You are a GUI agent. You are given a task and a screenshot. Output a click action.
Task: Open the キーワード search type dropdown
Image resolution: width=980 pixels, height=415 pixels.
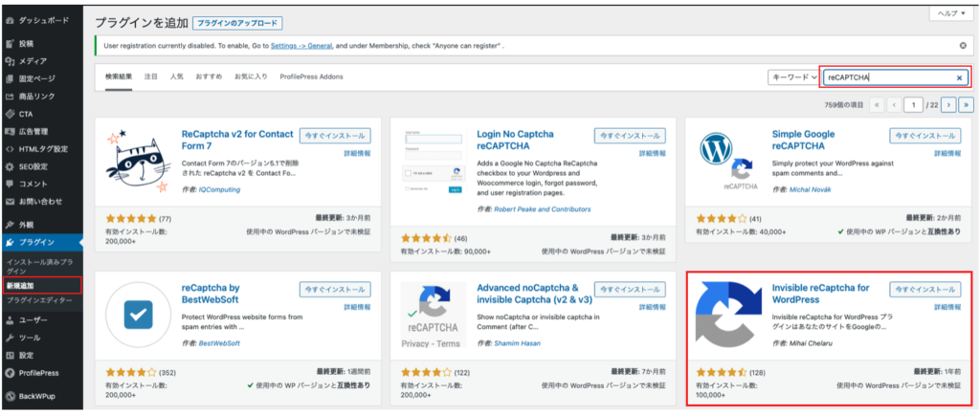click(x=793, y=78)
